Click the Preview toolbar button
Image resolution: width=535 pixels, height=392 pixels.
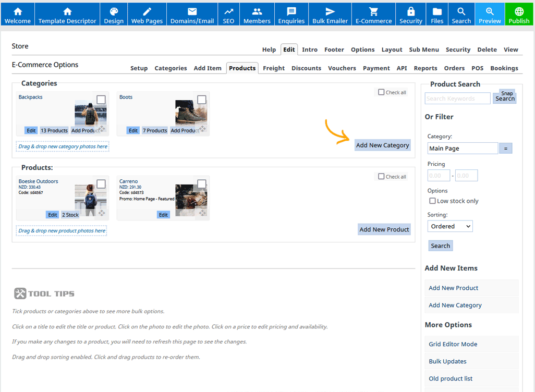[490, 14]
